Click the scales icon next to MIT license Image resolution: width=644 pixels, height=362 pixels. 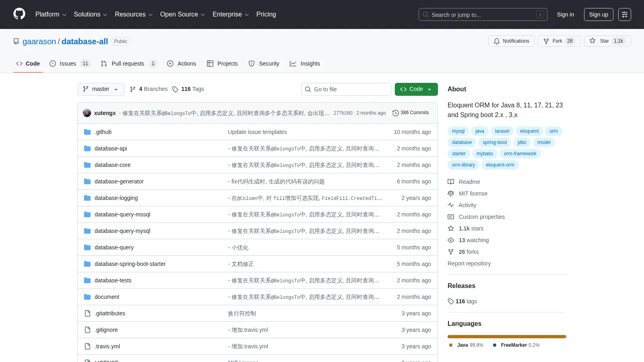(451, 193)
